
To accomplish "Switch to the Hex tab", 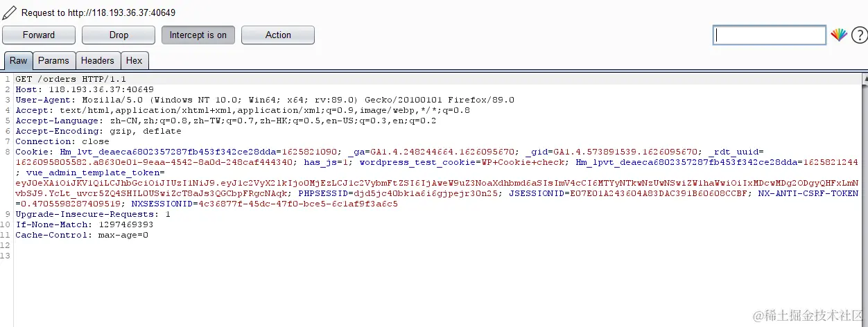I will (134, 61).
